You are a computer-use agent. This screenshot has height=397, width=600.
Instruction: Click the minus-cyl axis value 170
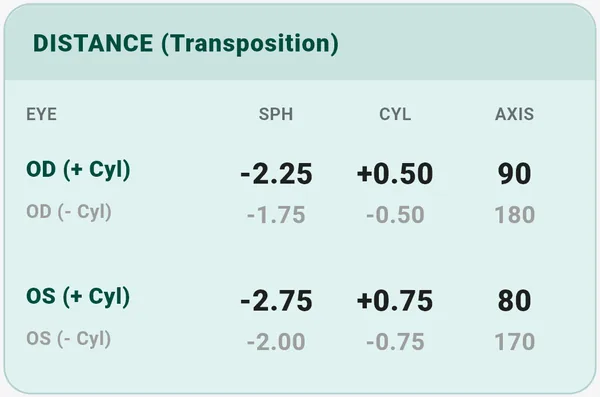click(514, 342)
